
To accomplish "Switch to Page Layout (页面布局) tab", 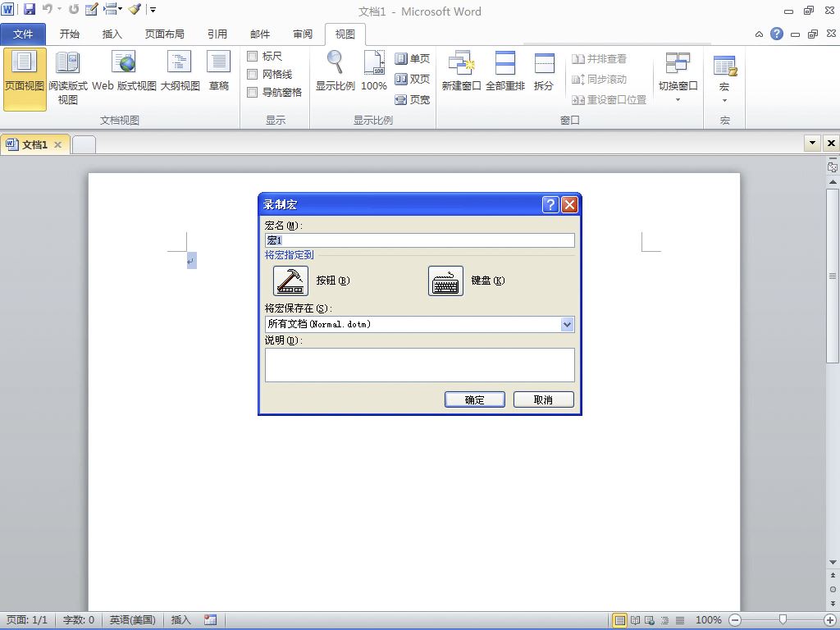I will click(164, 34).
